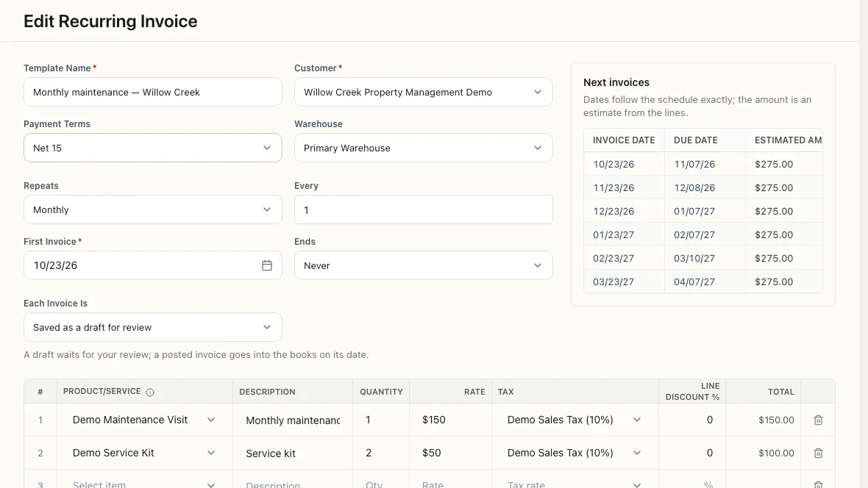Viewport: 868px width, 488px height.
Task: Click the INVOICE DATE column header
Action: (624, 140)
